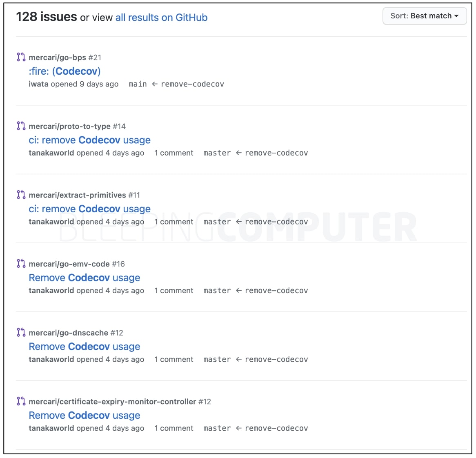Click the pull request icon beside mercari/go-dnscache
This screenshot has height=458, width=476.
pyautogui.click(x=21, y=333)
